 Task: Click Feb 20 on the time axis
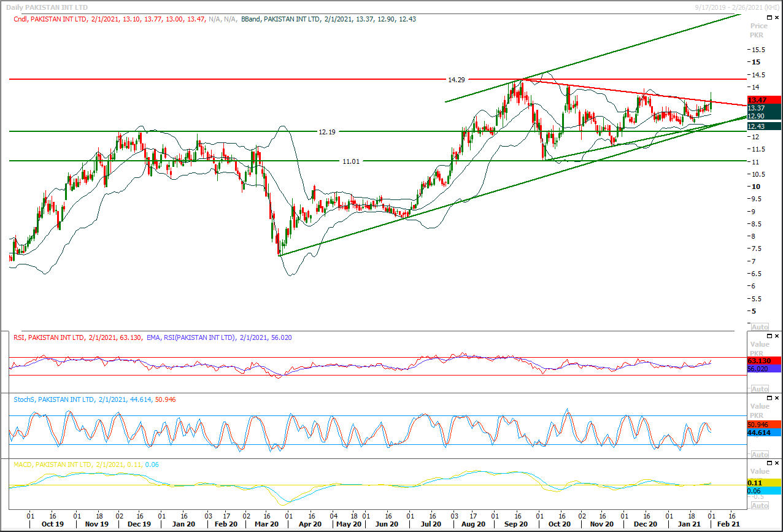pyautogui.click(x=225, y=525)
